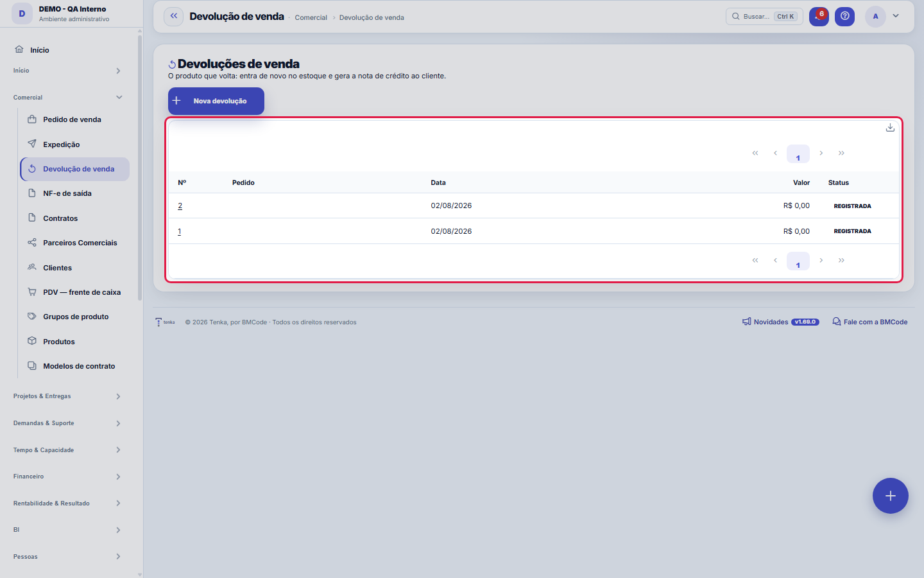Screen dimensions: 924x578
Task: Sort by Valor column header
Action: coord(801,182)
